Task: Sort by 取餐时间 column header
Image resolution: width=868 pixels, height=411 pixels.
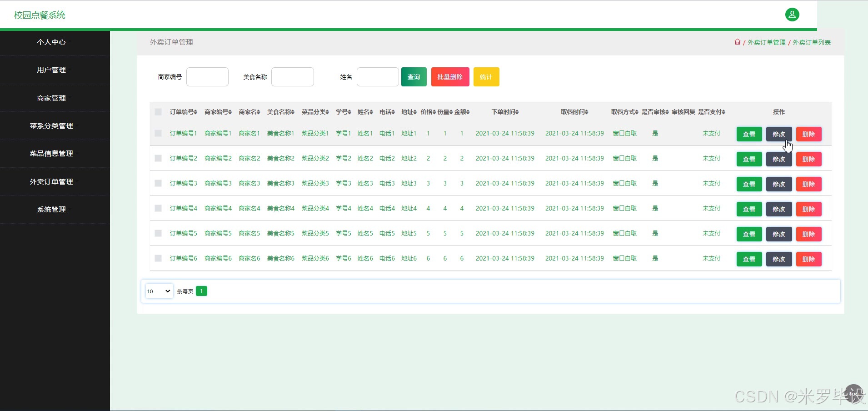Action: (x=574, y=112)
